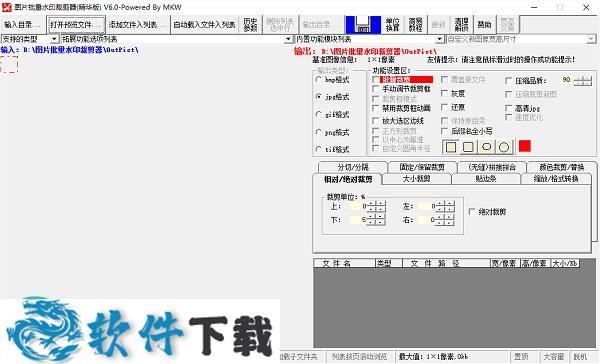
Task: Click 打开预览文件 button
Action: coord(76,25)
